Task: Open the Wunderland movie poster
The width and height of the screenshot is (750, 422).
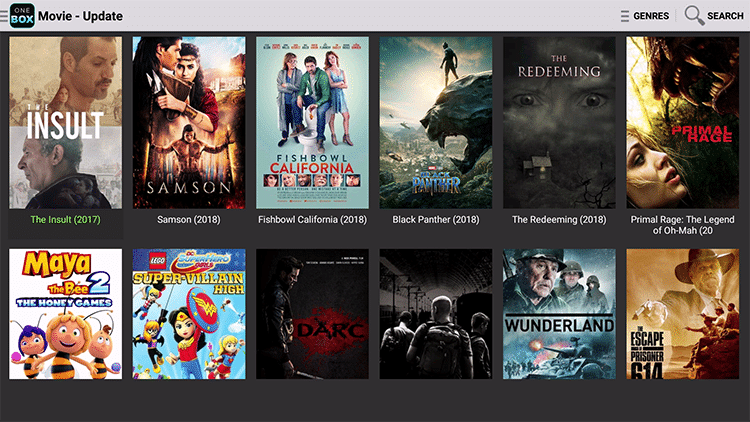Action: point(559,314)
